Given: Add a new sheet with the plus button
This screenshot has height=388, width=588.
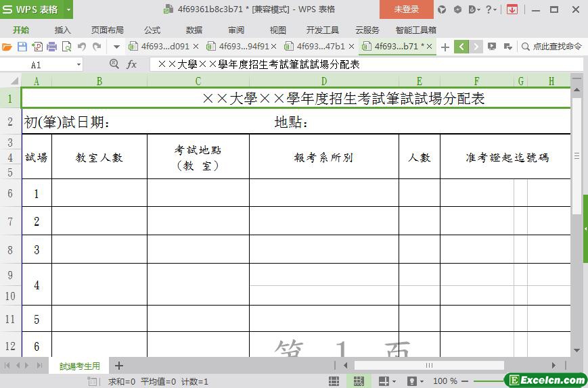Looking at the screenshot, I should tap(119, 366).
